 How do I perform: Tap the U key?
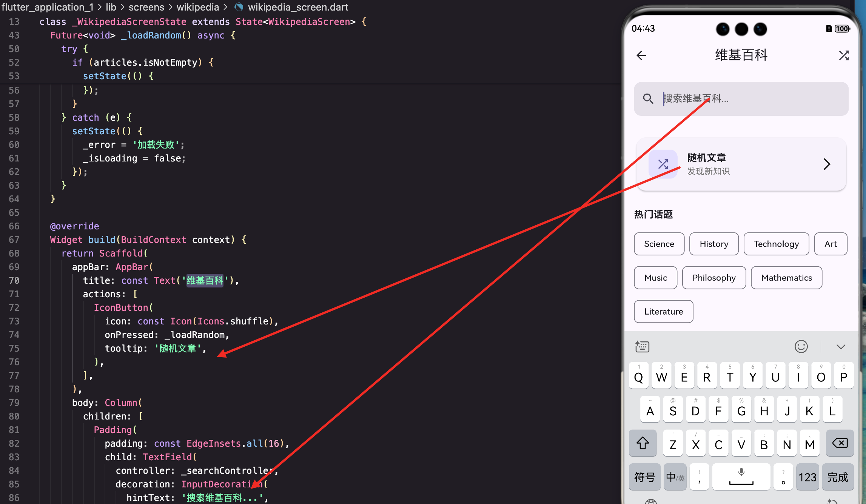pyautogui.click(x=775, y=376)
